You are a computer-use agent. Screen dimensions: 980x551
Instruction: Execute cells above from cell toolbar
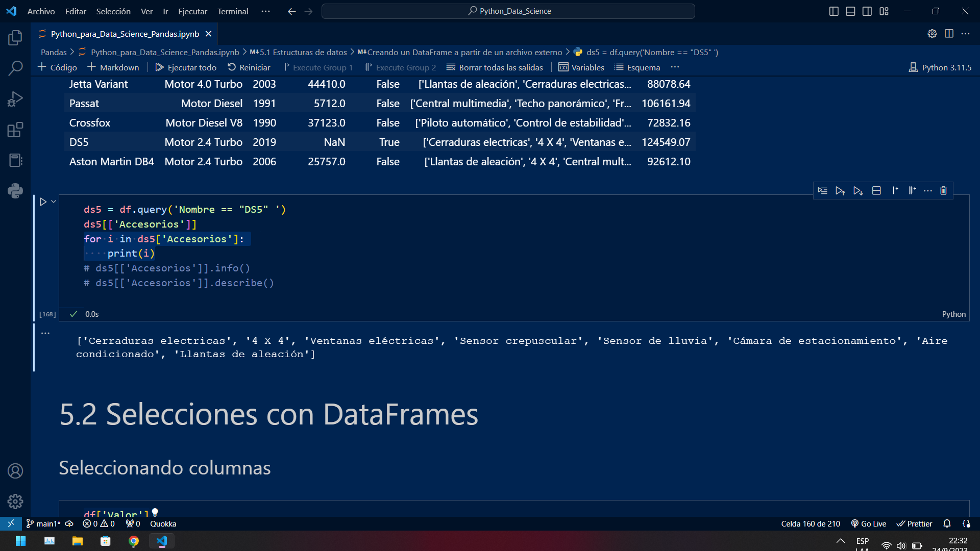(840, 191)
